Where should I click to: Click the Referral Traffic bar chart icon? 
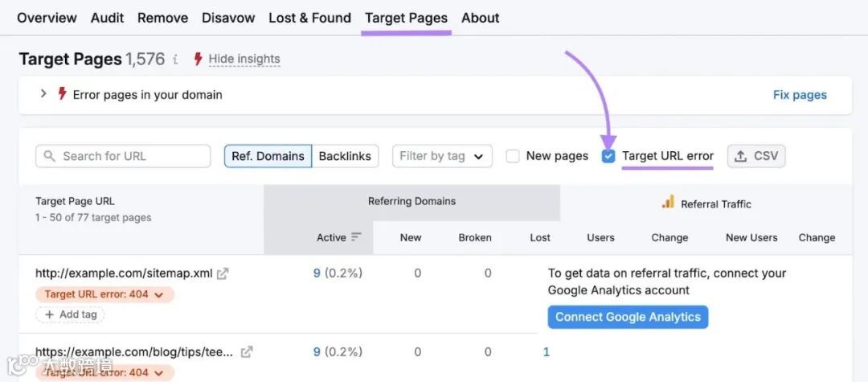pyautogui.click(x=668, y=203)
